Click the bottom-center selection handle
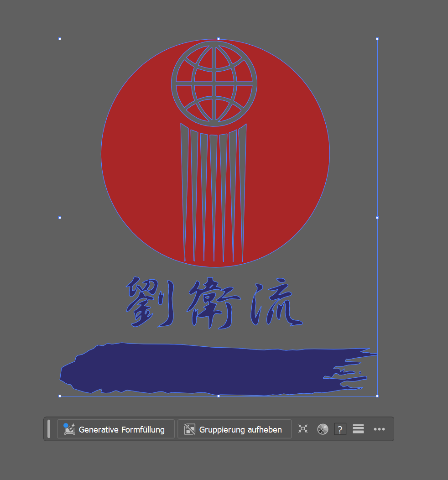 [219, 396]
